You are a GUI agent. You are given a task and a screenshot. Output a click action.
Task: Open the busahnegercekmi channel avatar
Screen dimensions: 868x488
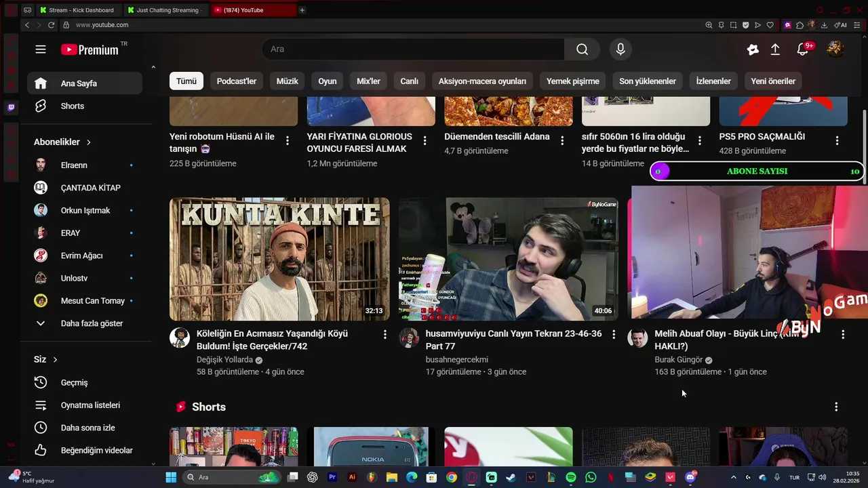point(409,338)
